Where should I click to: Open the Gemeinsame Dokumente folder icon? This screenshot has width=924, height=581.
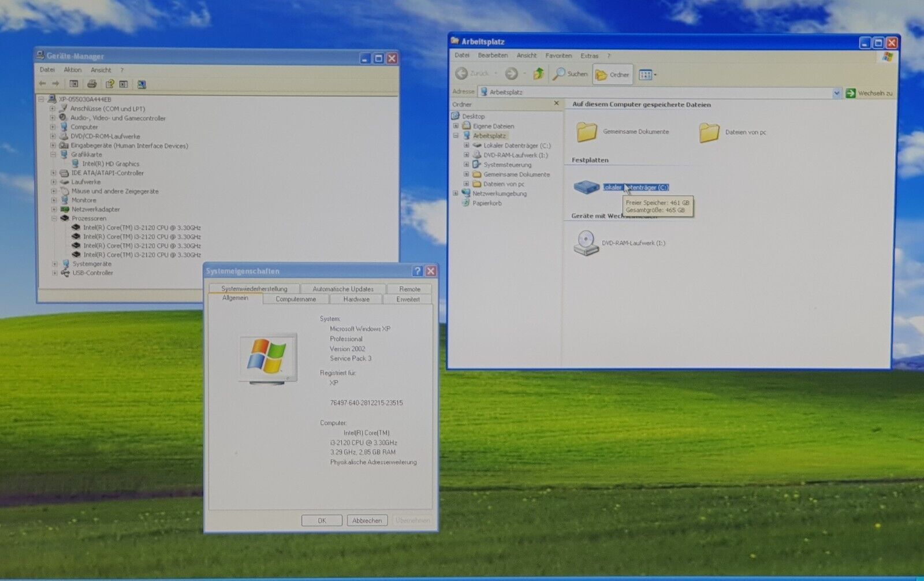point(587,132)
